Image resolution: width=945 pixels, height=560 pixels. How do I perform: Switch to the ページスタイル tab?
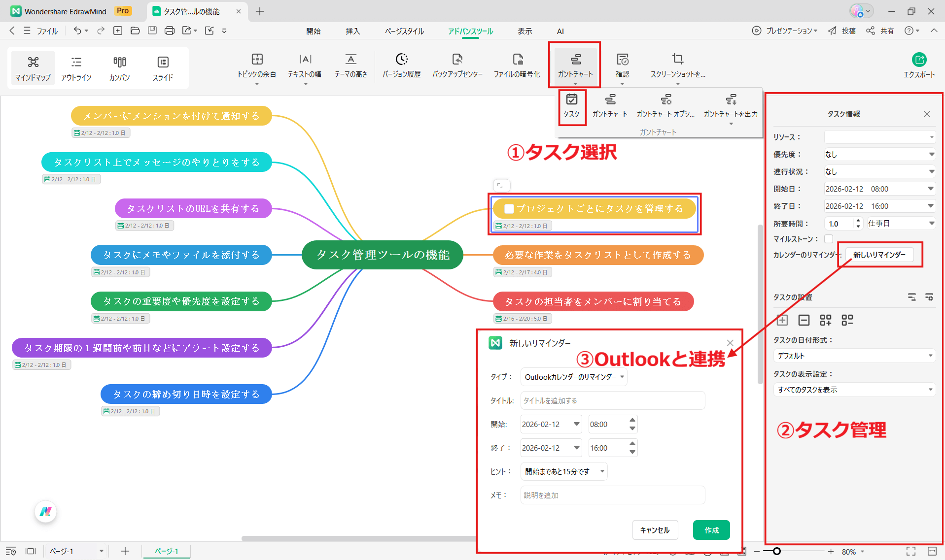click(x=404, y=31)
